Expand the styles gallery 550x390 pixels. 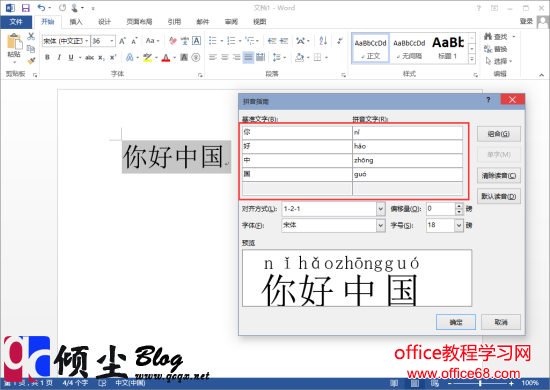[x=472, y=60]
